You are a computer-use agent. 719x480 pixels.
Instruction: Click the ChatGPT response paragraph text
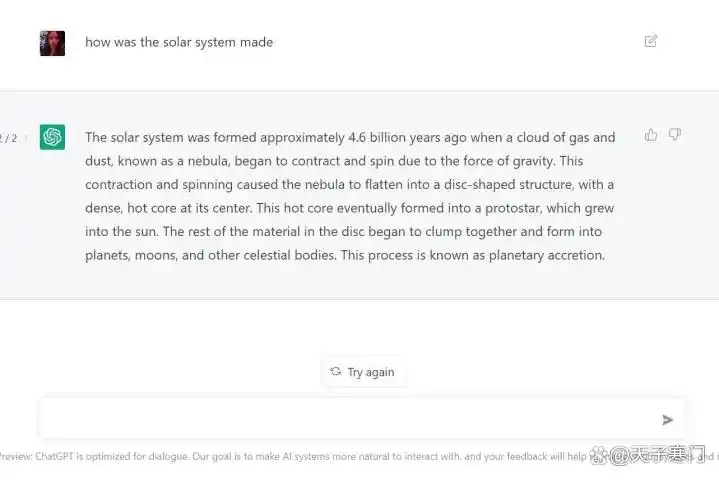[350, 196]
